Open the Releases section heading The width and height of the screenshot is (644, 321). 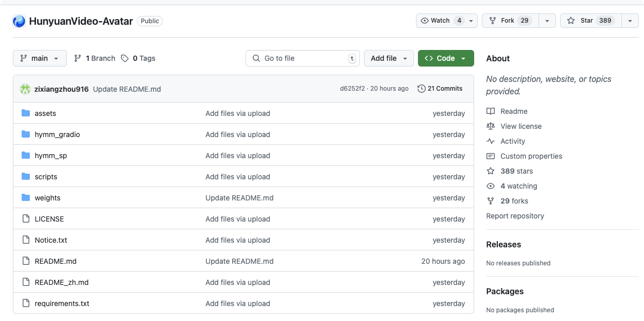point(503,244)
